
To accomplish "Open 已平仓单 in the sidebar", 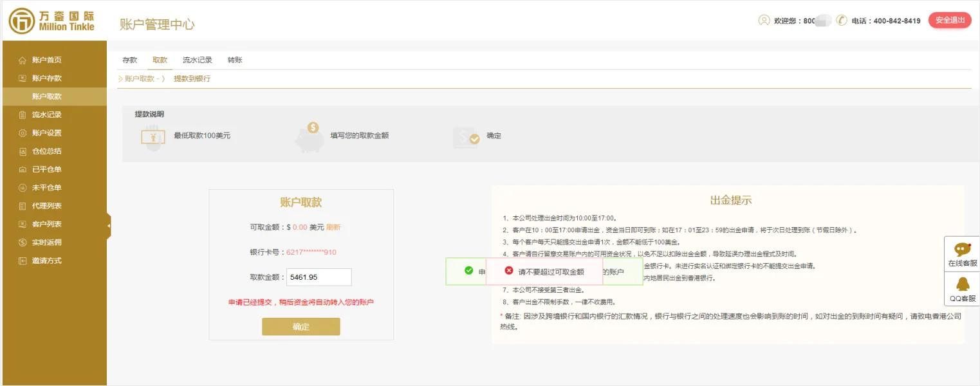I will [46, 169].
